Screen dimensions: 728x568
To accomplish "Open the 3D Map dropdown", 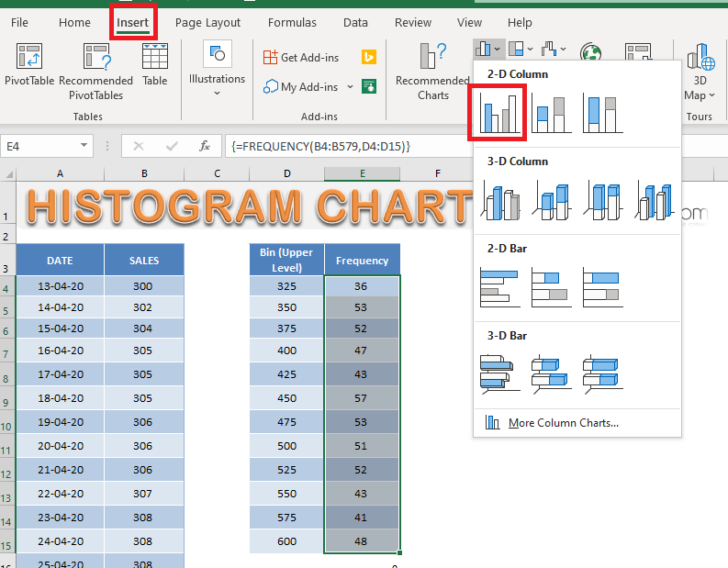I will point(700,72).
